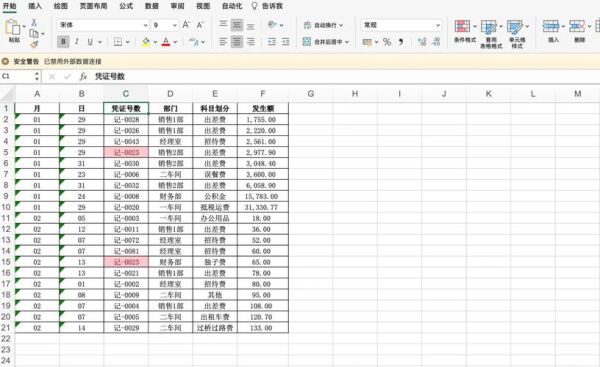
Task: Click the 告诉我 (Tell me) search
Action: pyautogui.click(x=267, y=6)
